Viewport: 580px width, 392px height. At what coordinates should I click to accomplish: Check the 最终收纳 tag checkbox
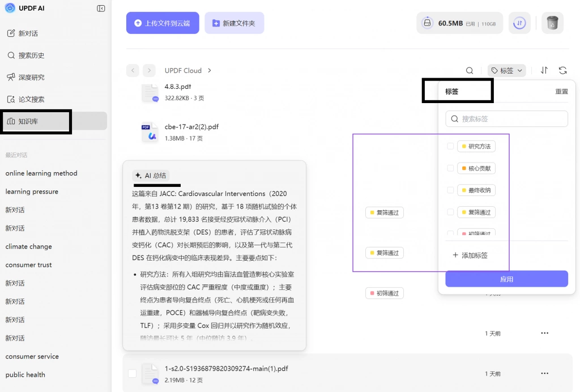pyautogui.click(x=450, y=190)
